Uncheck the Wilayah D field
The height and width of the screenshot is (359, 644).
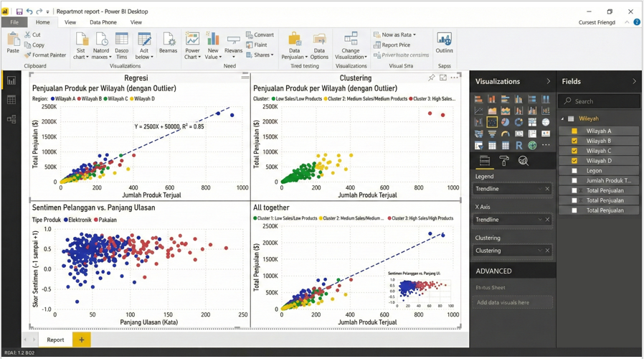click(x=574, y=161)
